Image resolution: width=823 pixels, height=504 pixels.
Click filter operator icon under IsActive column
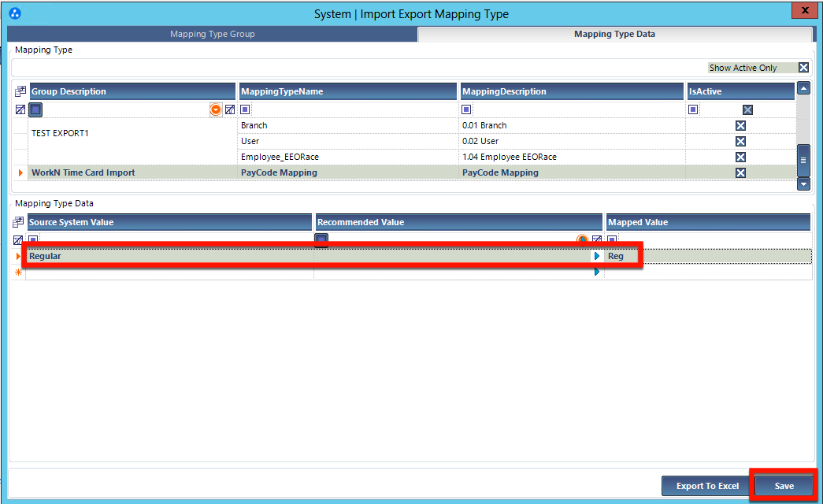(693, 109)
